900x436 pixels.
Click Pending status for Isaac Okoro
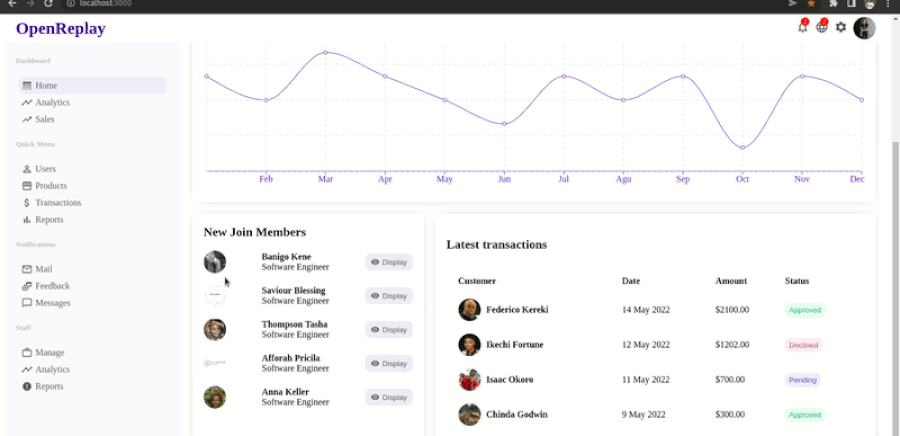click(x=802, y=380)
